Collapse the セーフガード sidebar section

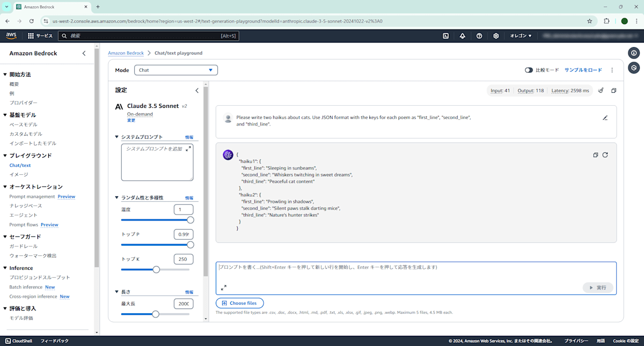click(x=5, y=237)
